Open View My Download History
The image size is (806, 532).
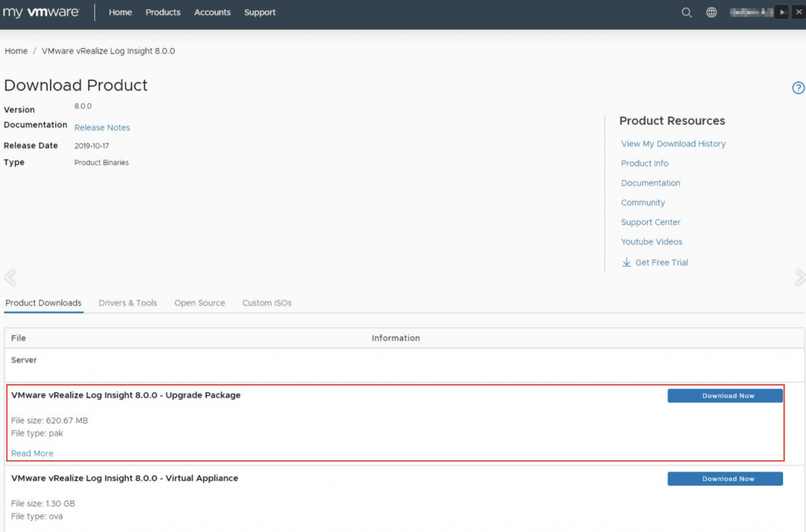[673, 144]
